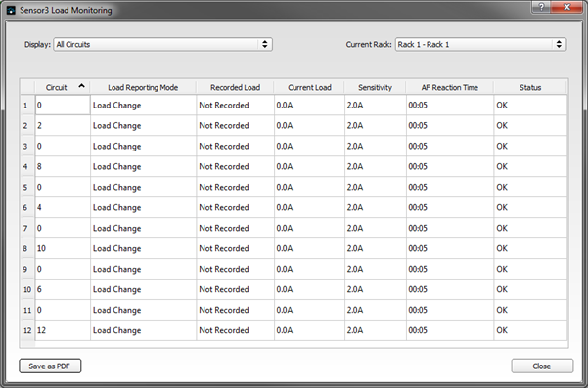The height and width of the screenshot is (388, 588).
Task: Click the Save as PDF button
Action: tap(50, 366)
